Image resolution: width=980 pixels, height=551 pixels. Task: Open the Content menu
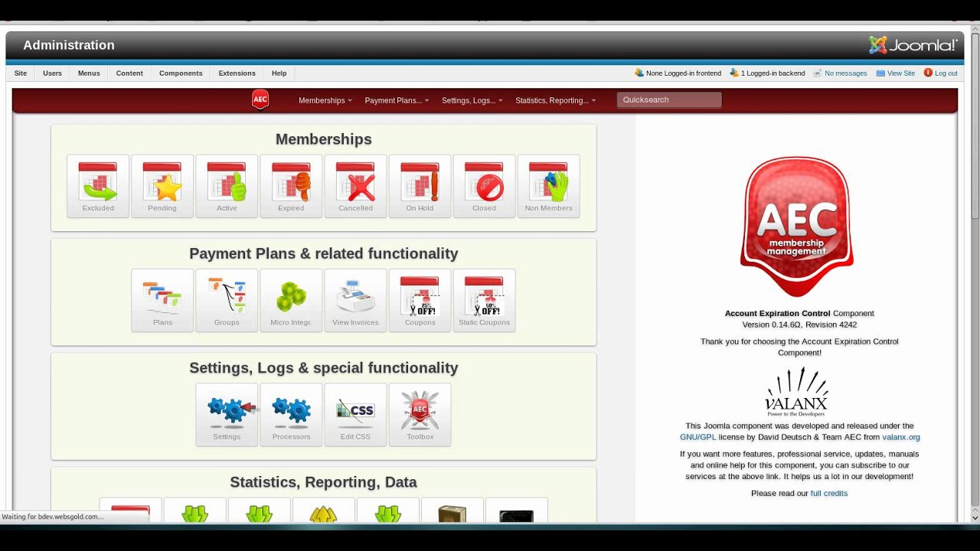pyautogui.click(x=129, y=73)
